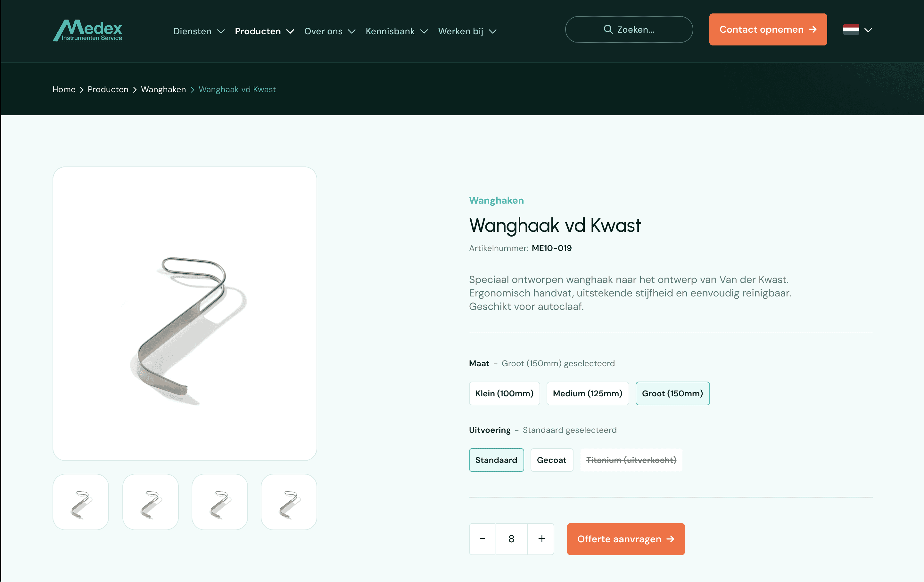Choose the Gecoat finish option

[551, 460]
